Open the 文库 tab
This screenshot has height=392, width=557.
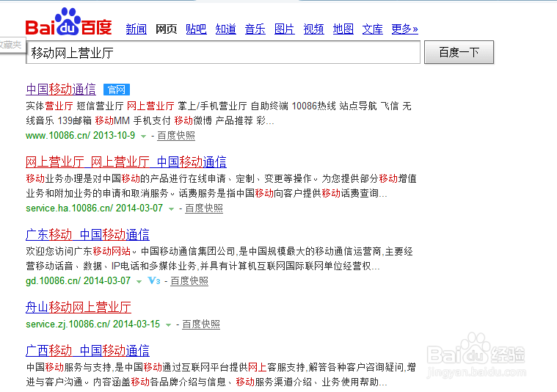point(372,29)
